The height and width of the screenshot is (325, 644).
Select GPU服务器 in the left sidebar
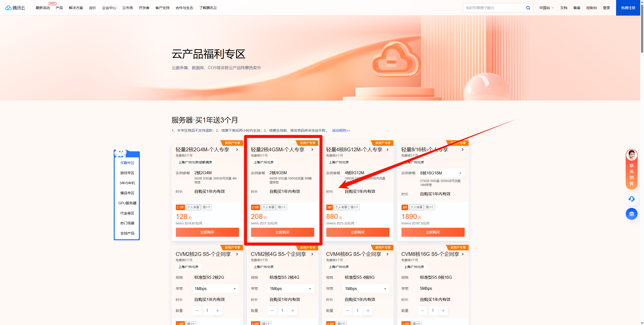pyautogui.click(x=127, y=203)
